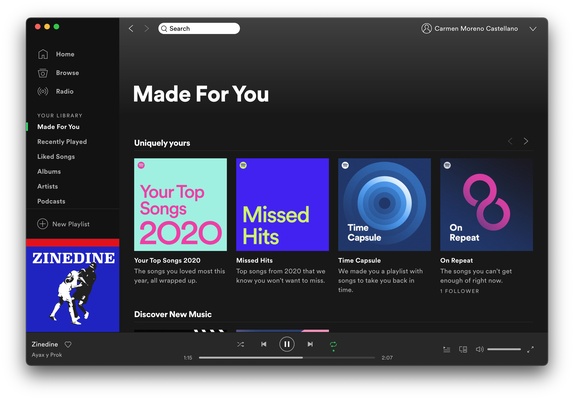This screenshot has width=574, height=400.
Task: Open the Home page from sidebar
Action: click(56, 54)
